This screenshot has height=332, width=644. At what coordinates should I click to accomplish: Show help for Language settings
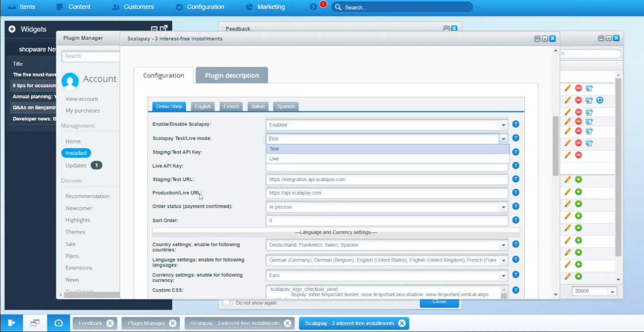tap(516, 260)
